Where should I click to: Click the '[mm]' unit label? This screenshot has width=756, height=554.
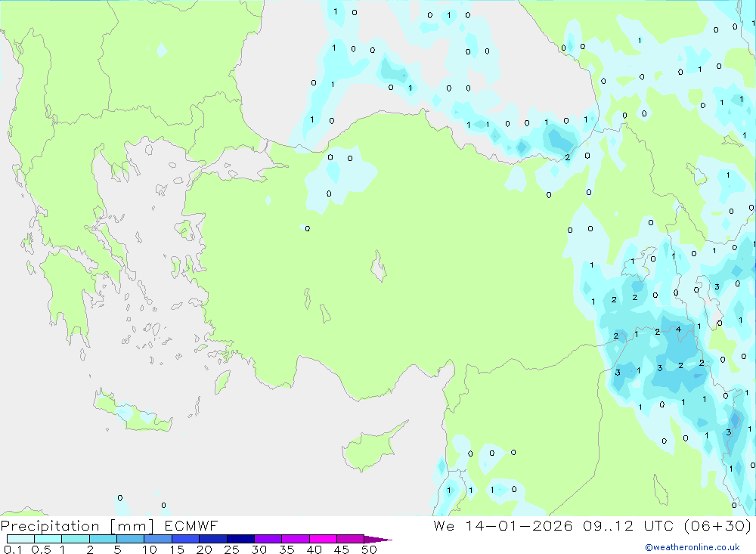tap(132, 526)
